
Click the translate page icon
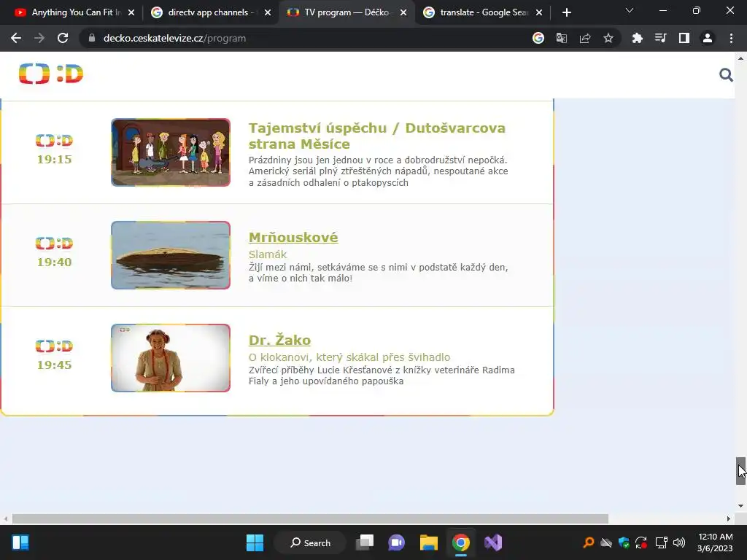pos(562,38)
